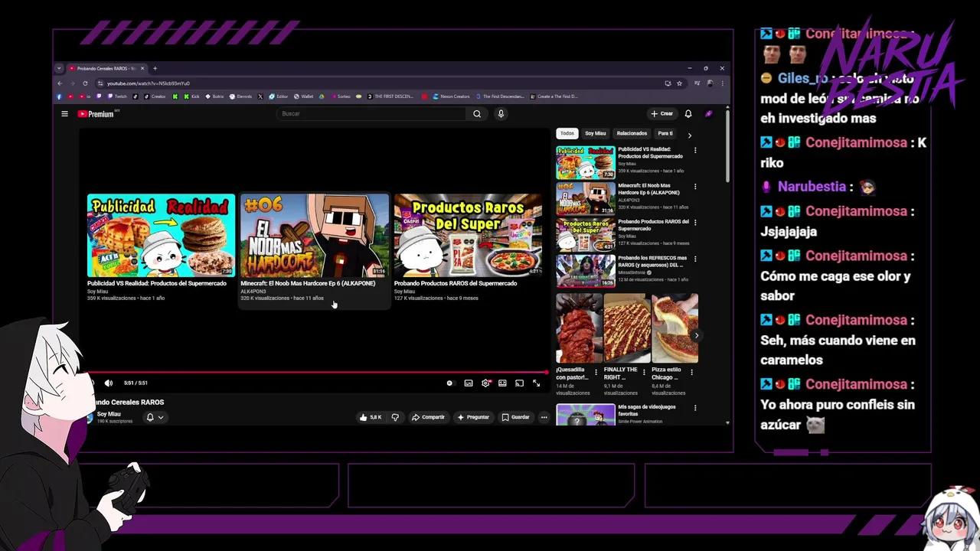
Task: Focus the Buscar search field
Action: click(x=371, y=114)
